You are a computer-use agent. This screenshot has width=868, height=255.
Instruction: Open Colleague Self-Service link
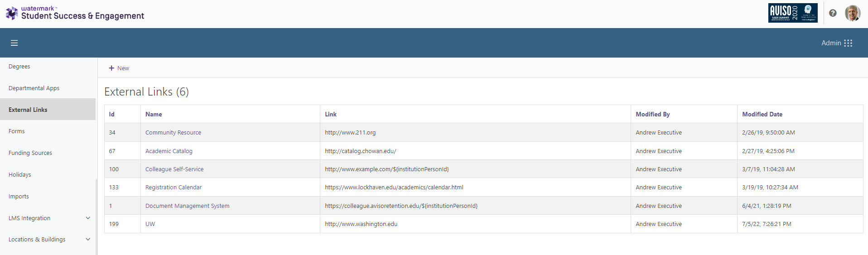click(174, 169)
